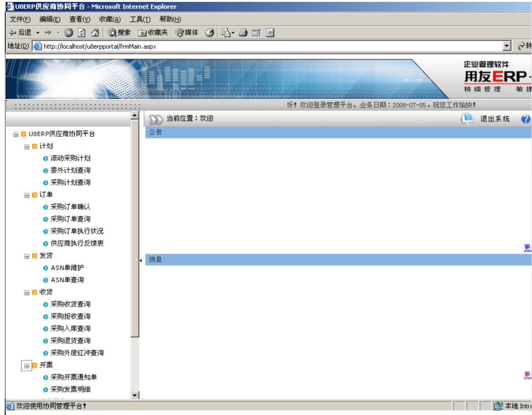Viewport: 532px width, 415px height.
Task: Open the 媒体 media toolbar button
Action: [186, 33]
